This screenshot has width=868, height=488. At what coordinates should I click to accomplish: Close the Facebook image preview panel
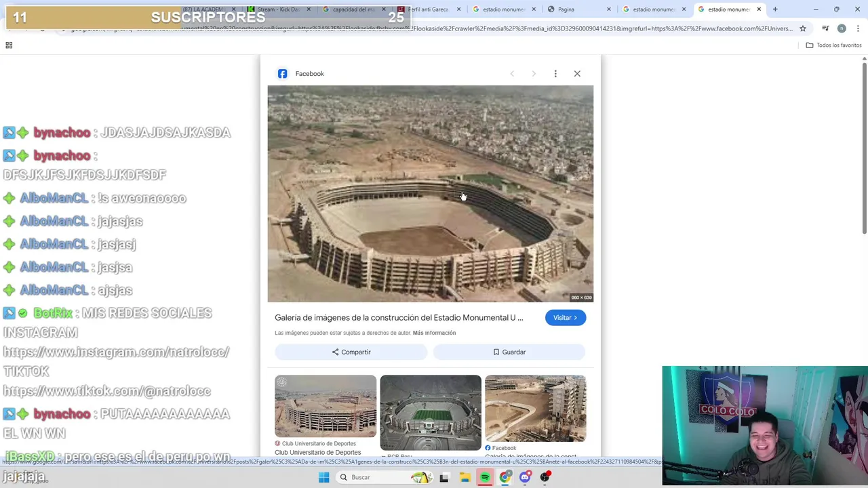pyautogui.click(x=577, y=73)
